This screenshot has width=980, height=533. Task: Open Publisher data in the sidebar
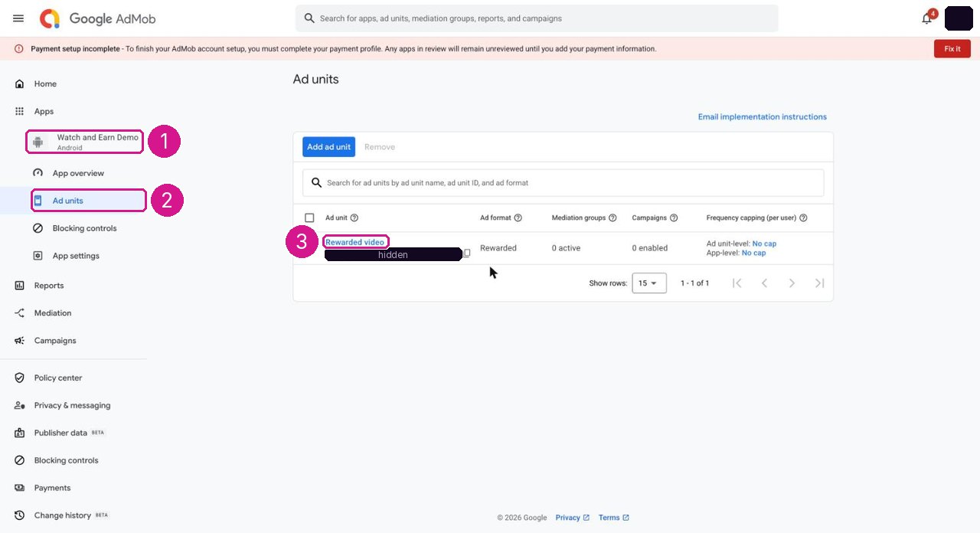click(60, 433)
